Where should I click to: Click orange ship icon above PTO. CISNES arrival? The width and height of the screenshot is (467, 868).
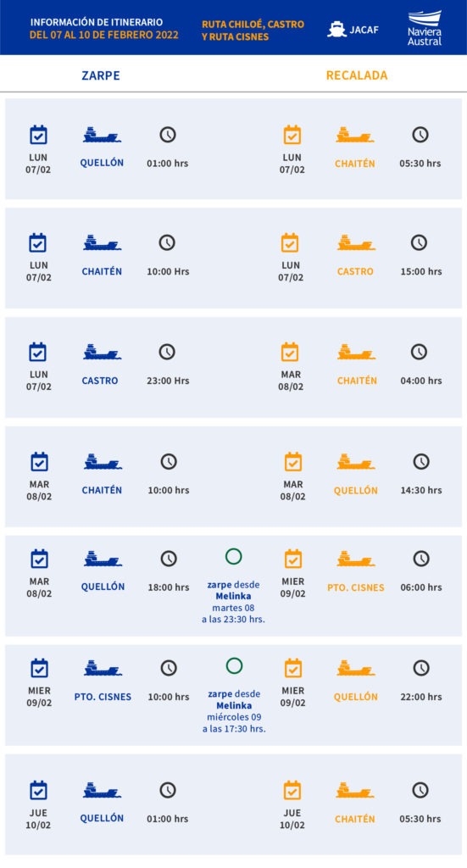pos(356,559)
